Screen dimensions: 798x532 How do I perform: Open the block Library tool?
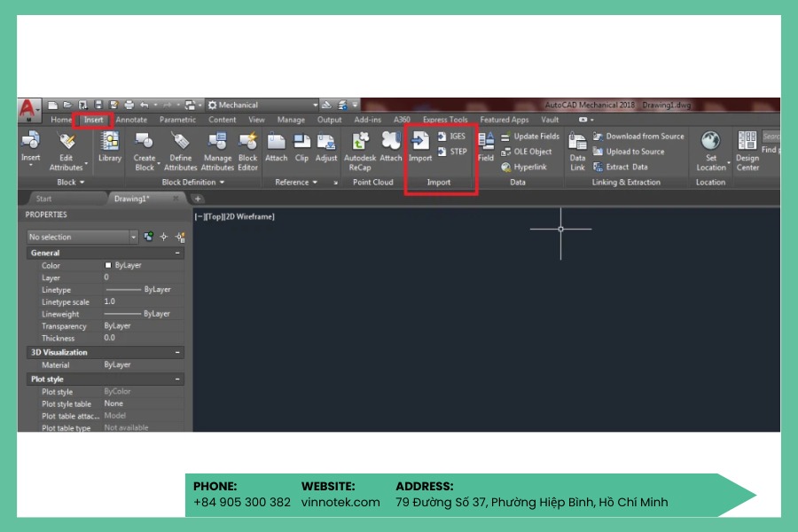[x=109, y=146]
